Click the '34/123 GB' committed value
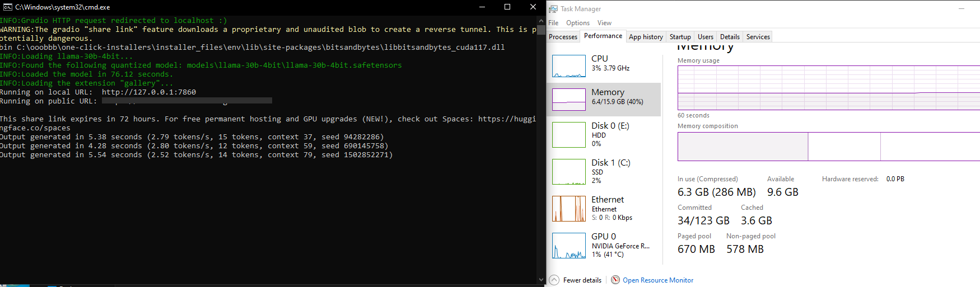This screenshot has height=287, width=980. tap(703, 221)
